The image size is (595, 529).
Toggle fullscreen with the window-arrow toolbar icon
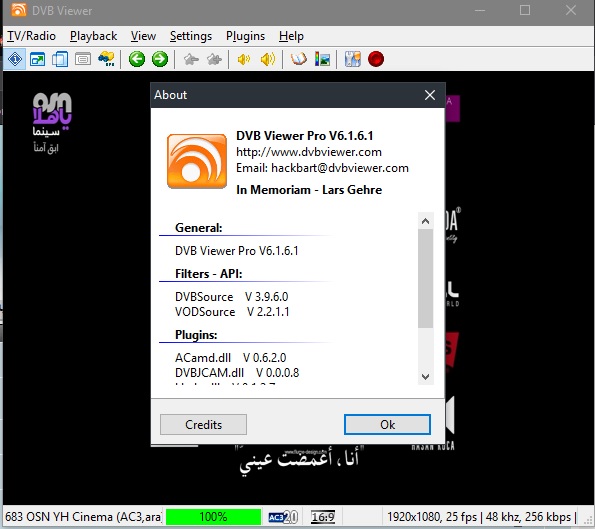[38, 59]
